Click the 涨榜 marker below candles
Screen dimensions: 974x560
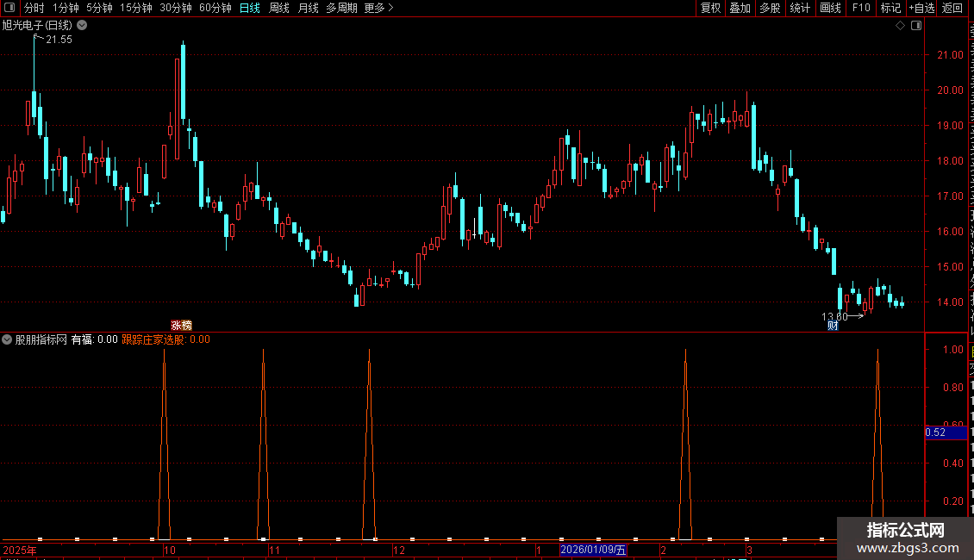pos(181,326)
